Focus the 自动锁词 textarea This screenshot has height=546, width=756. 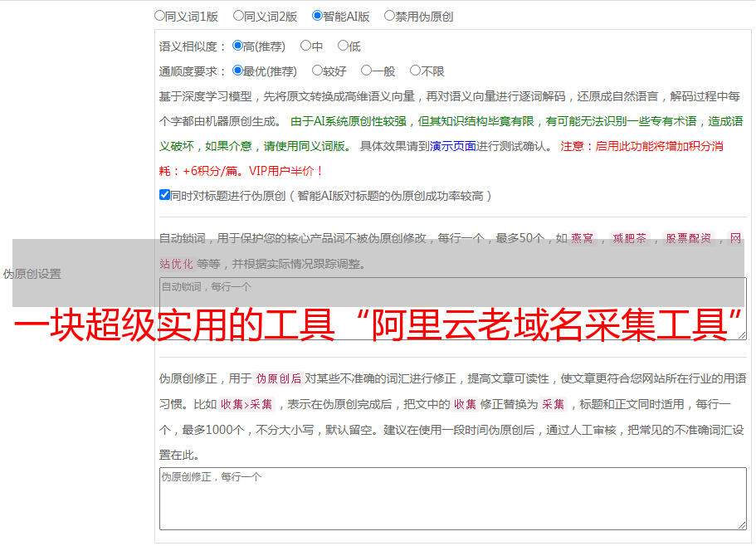(453, 309)
